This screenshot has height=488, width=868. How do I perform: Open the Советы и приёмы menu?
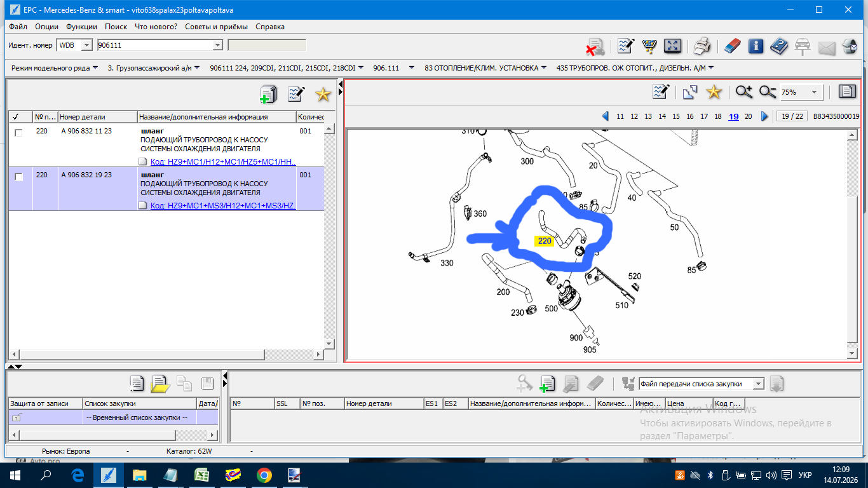coord(217,27)
